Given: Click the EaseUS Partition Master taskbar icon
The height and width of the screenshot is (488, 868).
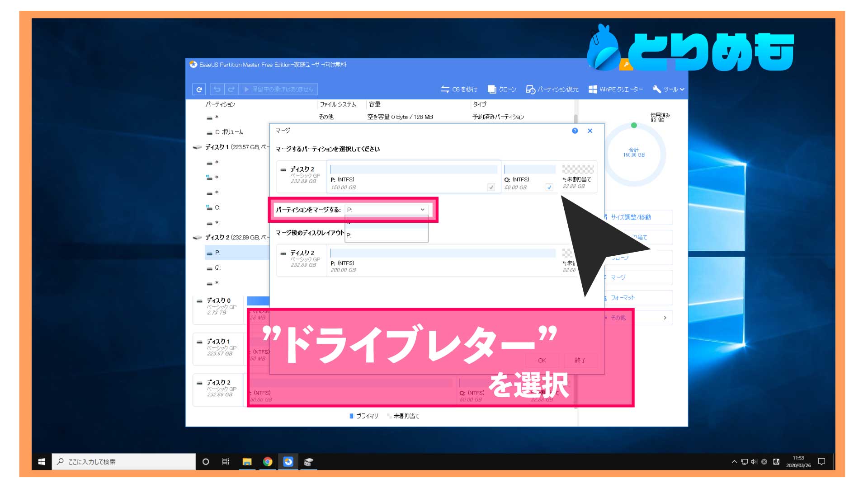Looking at the screenshot, I should (288, 461).
